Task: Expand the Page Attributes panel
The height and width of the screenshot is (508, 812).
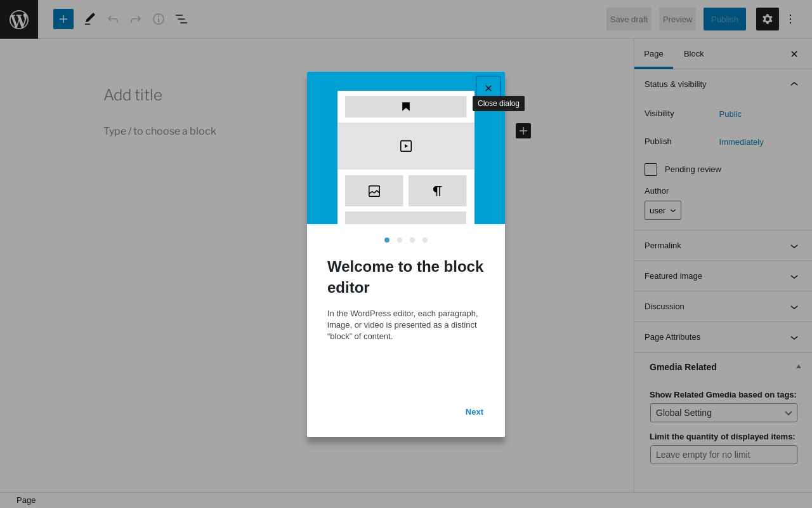Action: click(723, 337)
